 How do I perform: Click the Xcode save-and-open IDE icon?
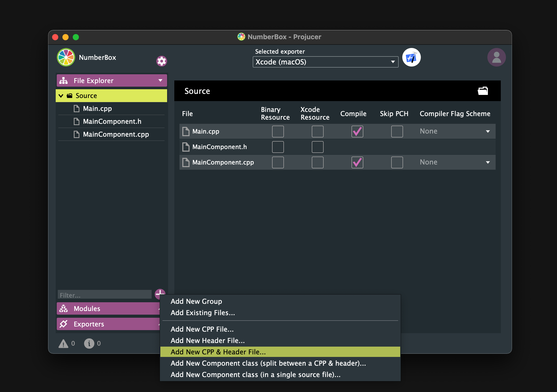[412, 57]
